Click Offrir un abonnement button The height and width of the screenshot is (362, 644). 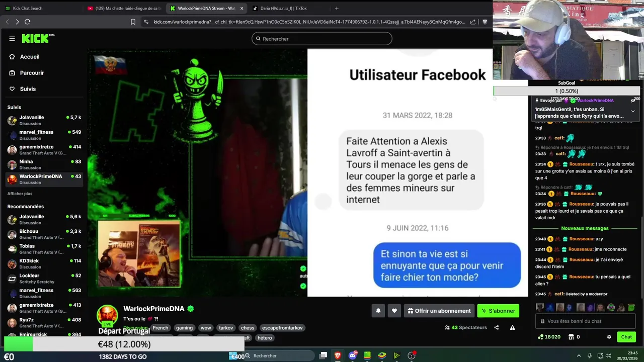click(439, 311)
